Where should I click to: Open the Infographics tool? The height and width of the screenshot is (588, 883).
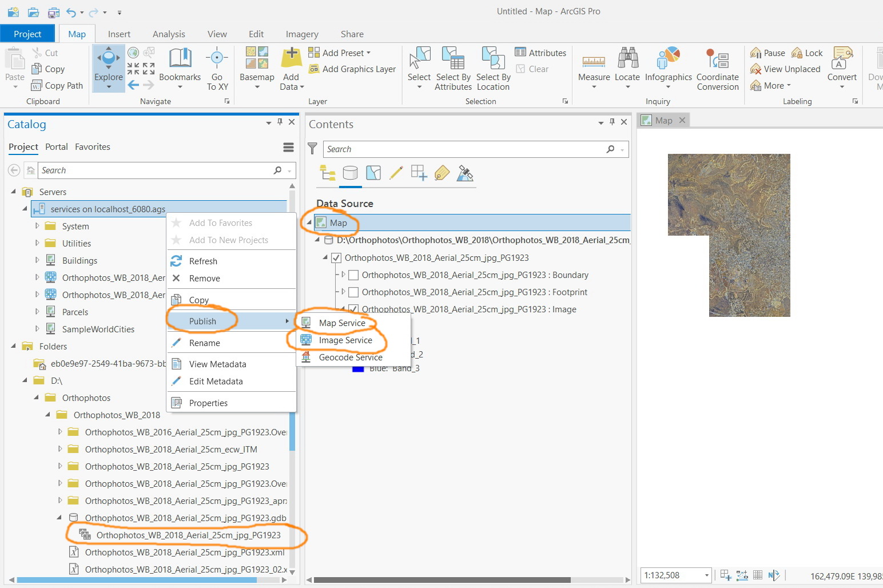tap(668, 67)
